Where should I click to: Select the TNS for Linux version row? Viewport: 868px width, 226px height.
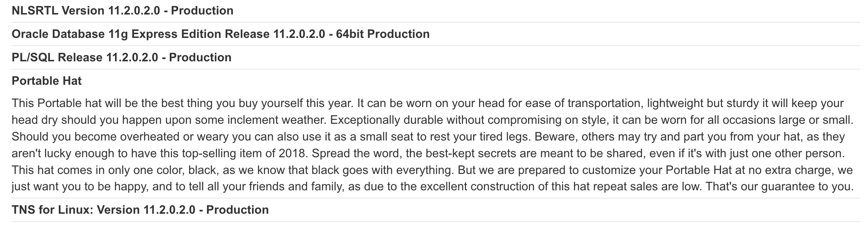pyautogui.click(x=140, y=210)
